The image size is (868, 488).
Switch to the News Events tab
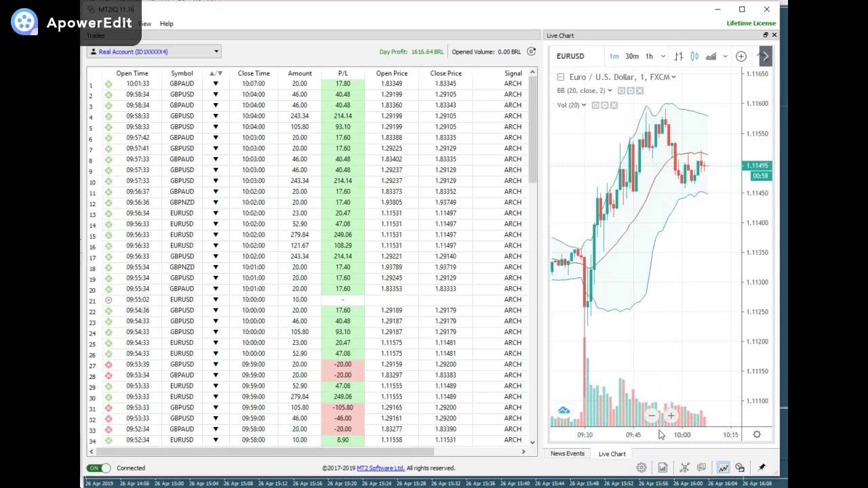tap(567, 453)
